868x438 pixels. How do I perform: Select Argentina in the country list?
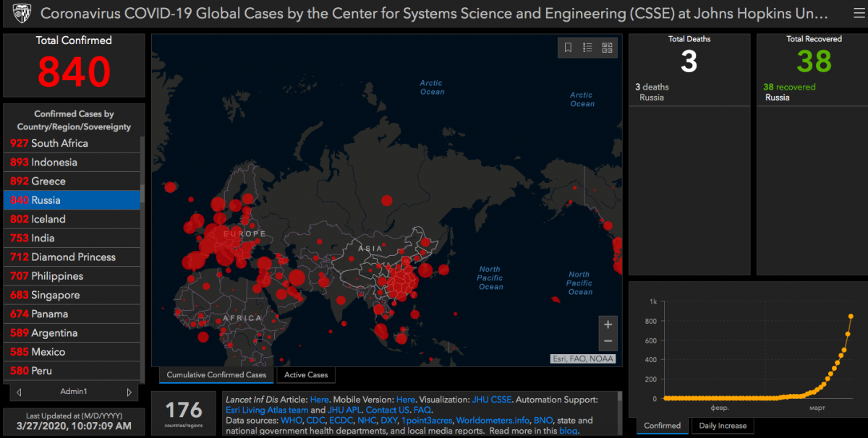pos(72,333)
